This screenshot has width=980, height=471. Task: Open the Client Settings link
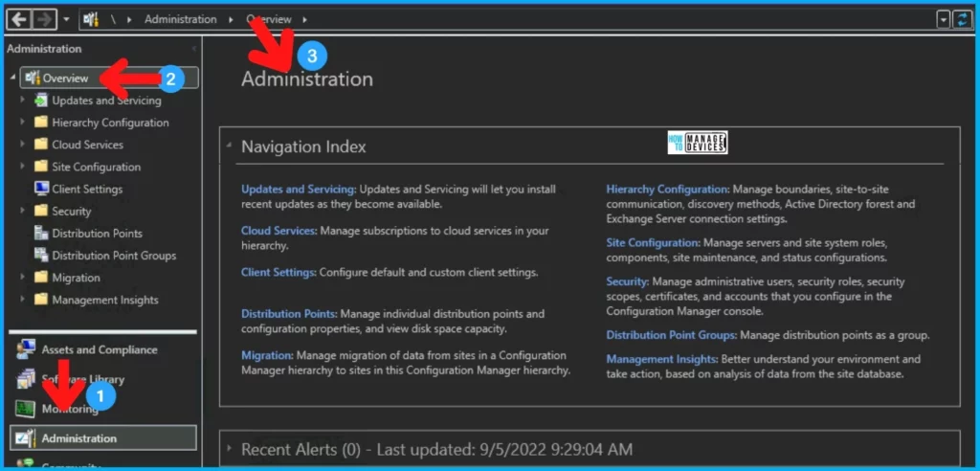pyautogui.click(x=278, y=272)
